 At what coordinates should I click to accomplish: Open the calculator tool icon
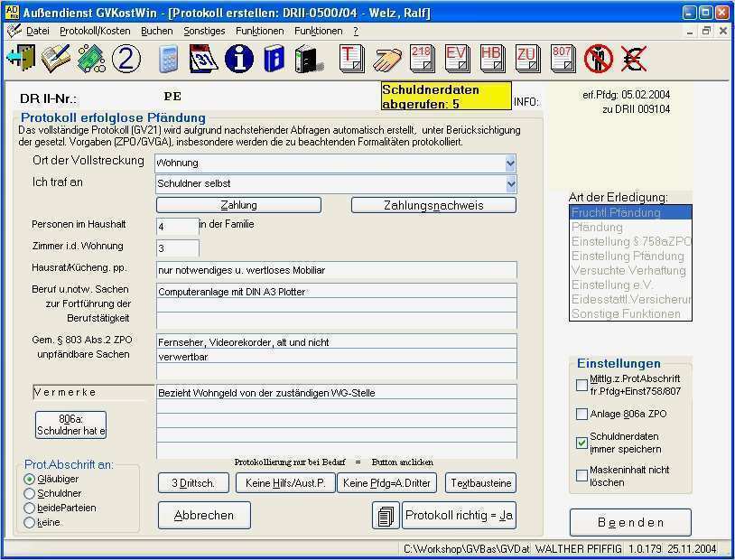(x=168, y=60)
